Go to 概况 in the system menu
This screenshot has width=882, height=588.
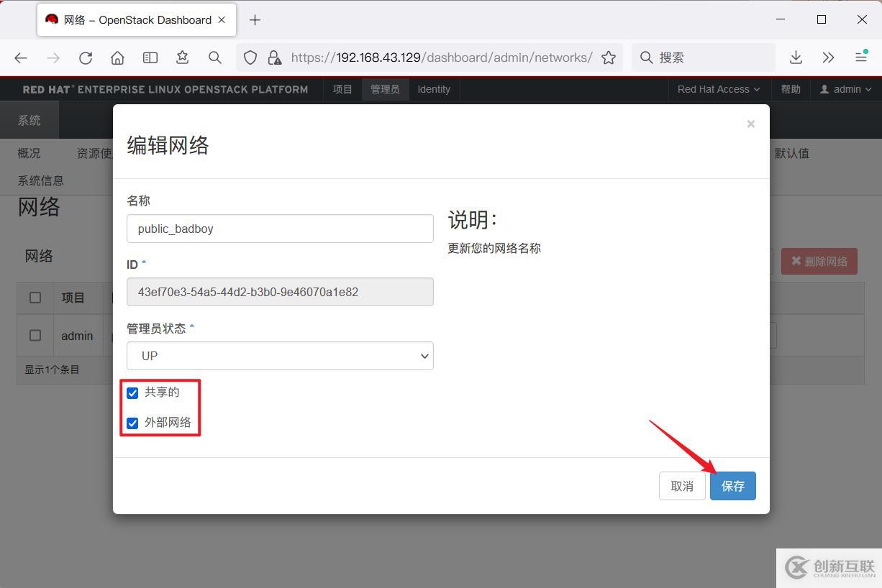29,153
